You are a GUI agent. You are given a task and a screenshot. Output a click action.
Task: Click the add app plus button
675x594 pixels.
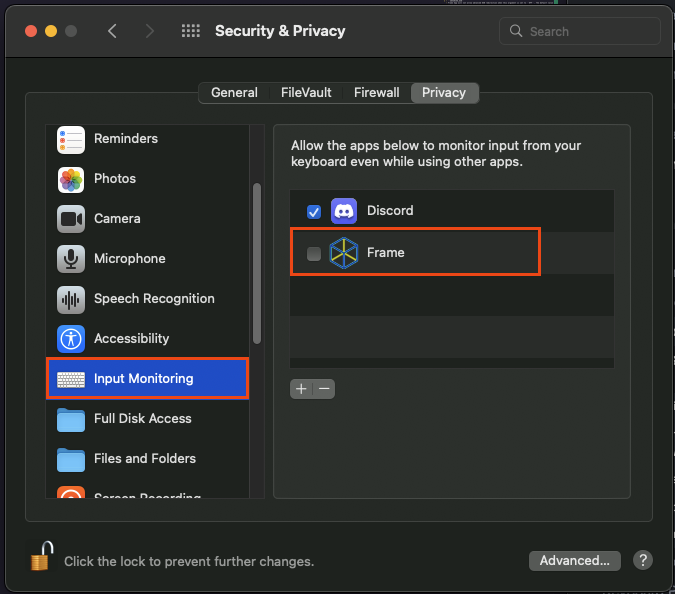click(302, 389)
